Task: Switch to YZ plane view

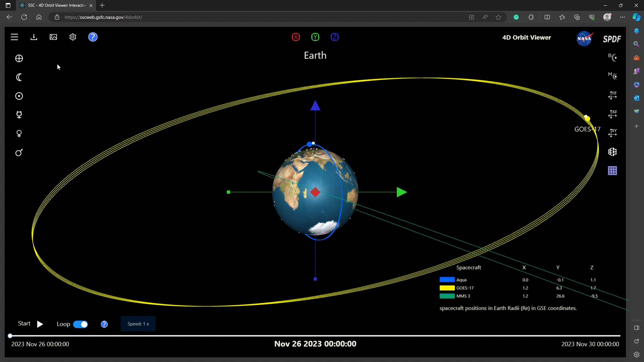Action: pyautogui.click(x=612, y=96)
